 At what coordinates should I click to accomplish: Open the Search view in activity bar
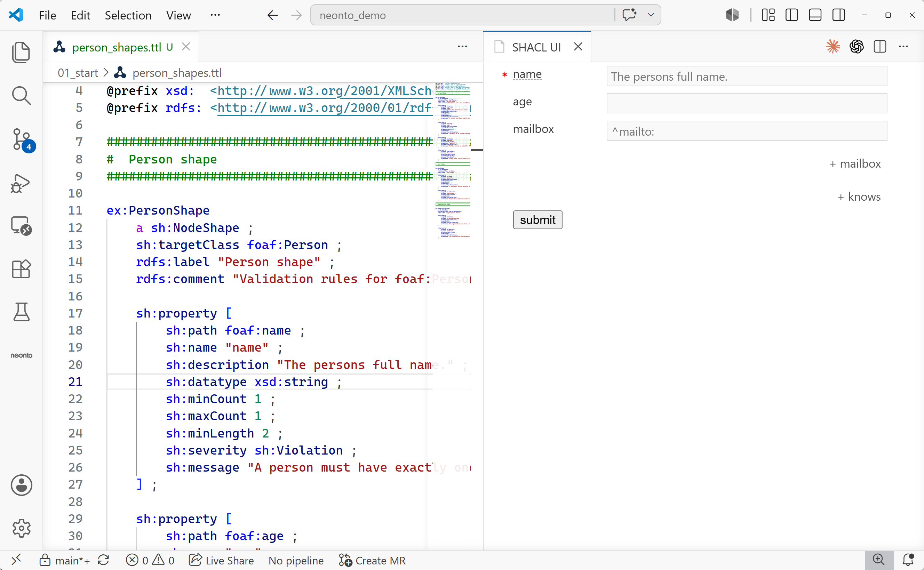tap(21, 96)
